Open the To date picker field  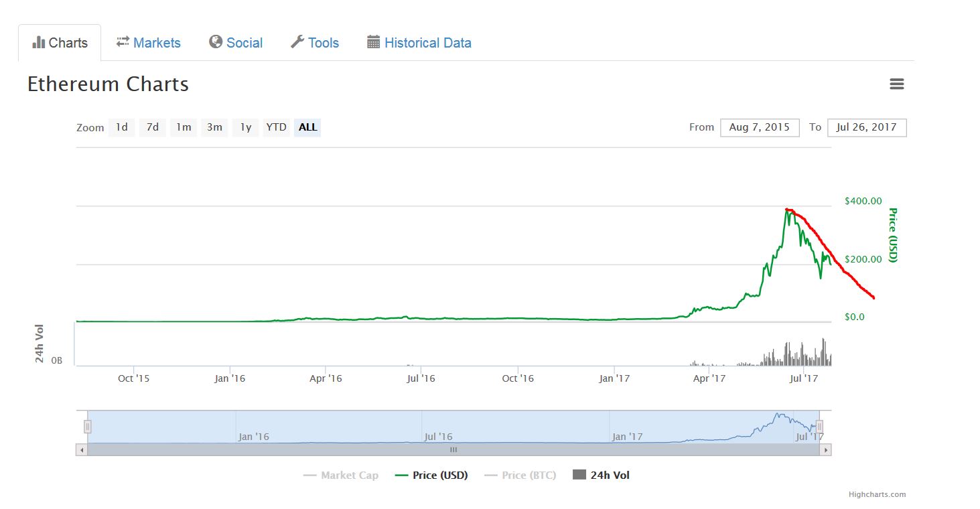(x=867, y=127)
